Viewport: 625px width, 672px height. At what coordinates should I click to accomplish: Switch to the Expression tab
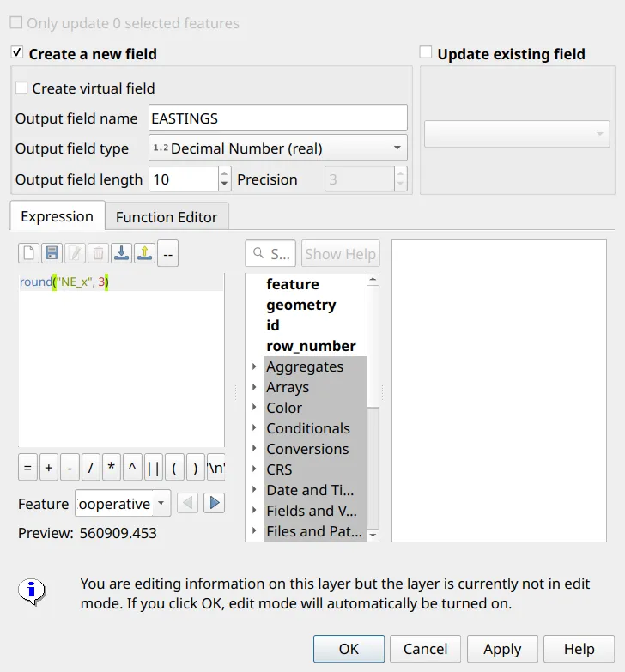pos(57,216)
